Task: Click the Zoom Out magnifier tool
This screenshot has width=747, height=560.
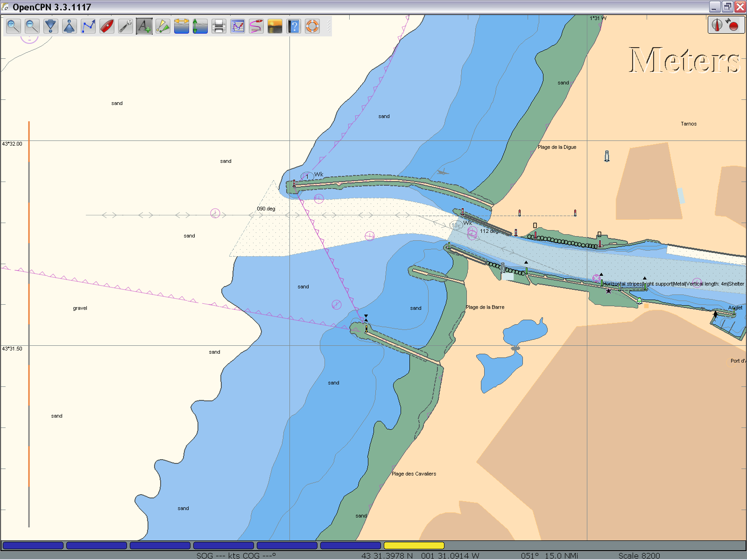Action: click(x=32, y=26)
